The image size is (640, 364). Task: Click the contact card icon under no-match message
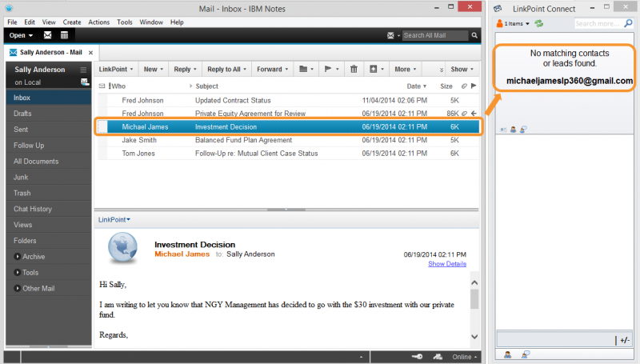503,130
